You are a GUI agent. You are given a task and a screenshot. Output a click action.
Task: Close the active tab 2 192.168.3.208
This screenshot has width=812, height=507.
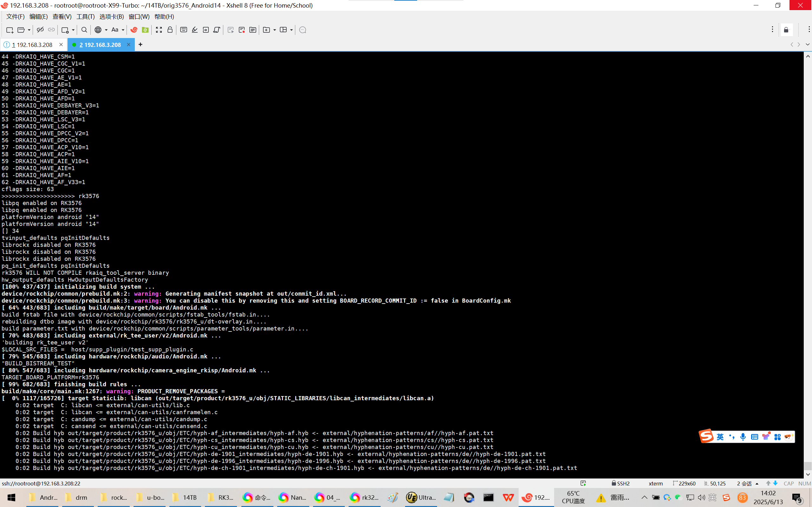pyautogui.click(x=128, y=45)
